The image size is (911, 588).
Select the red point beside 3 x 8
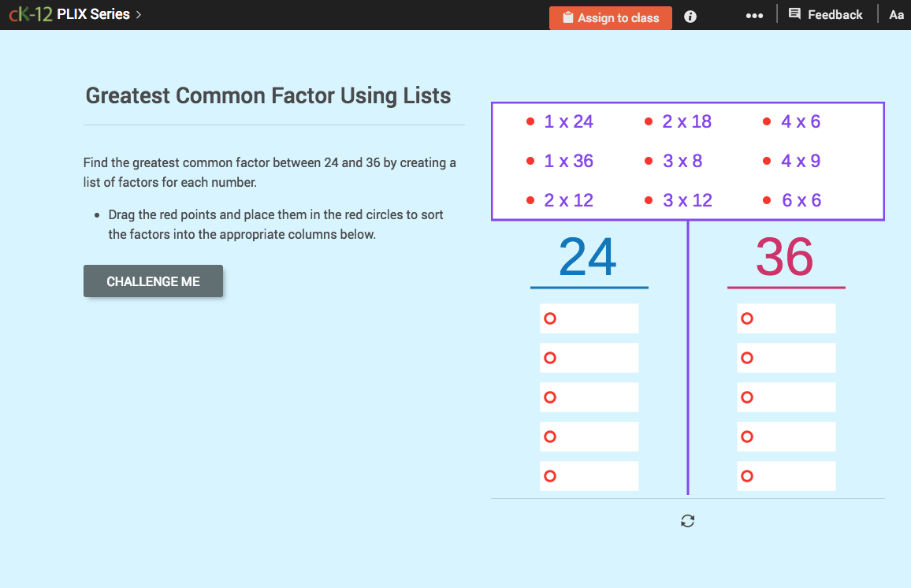tap(648, 161)
